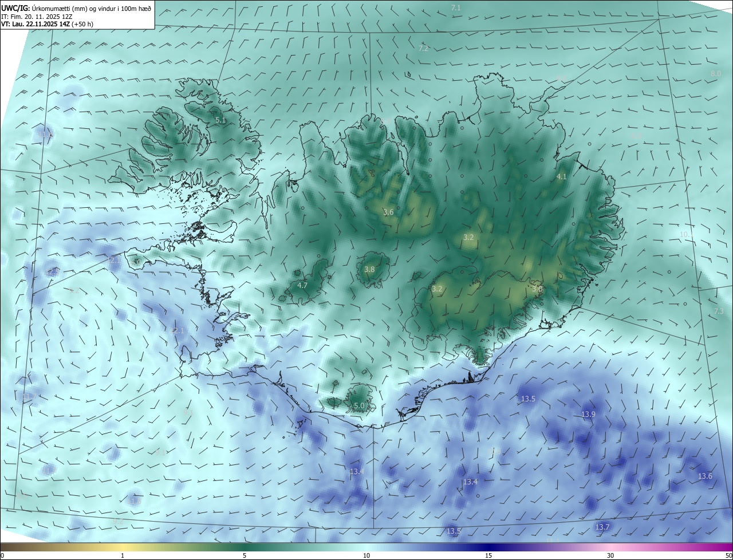Click the color bar tick label 30

click(610, 555)
